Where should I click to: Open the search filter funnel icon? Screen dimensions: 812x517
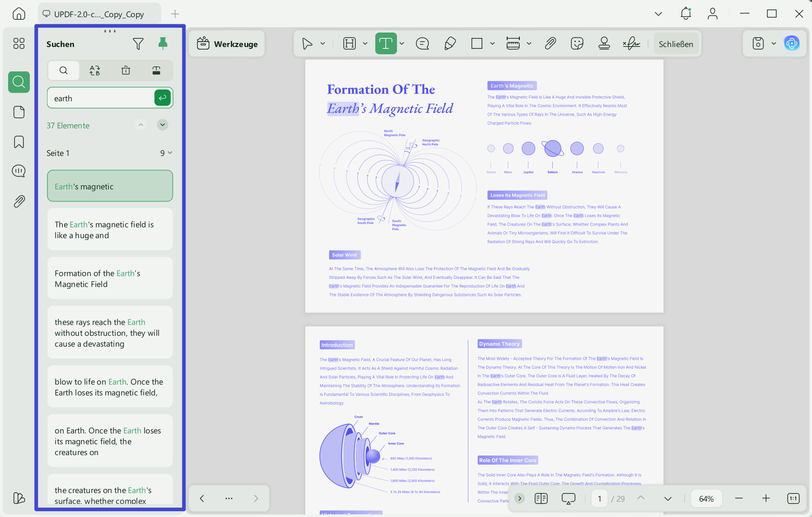[x=138, y=44]
